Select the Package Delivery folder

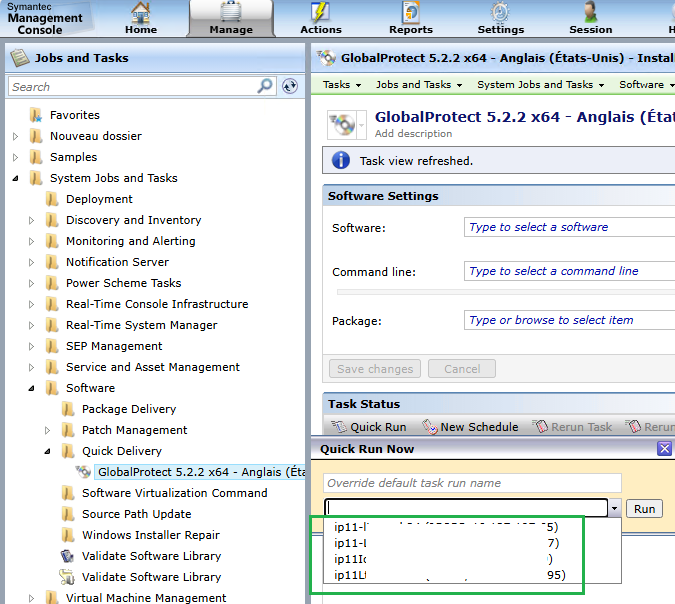click(129, 409)
